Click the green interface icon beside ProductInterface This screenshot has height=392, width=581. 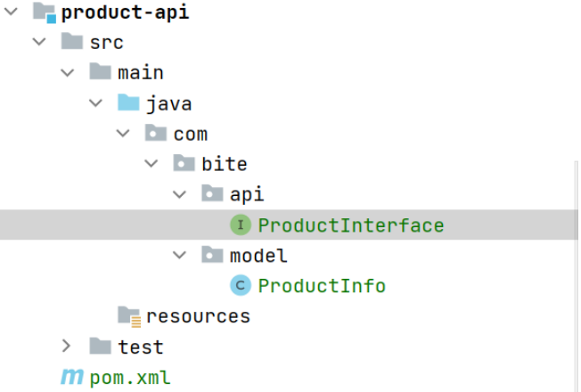pos(241,225)
